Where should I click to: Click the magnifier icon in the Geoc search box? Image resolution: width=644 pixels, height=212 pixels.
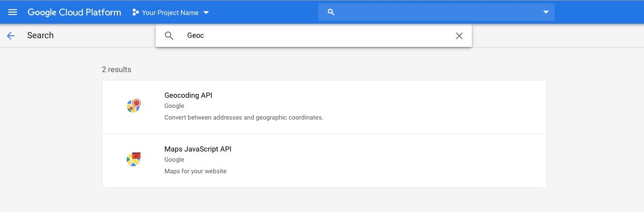click(x=169, y=36)
